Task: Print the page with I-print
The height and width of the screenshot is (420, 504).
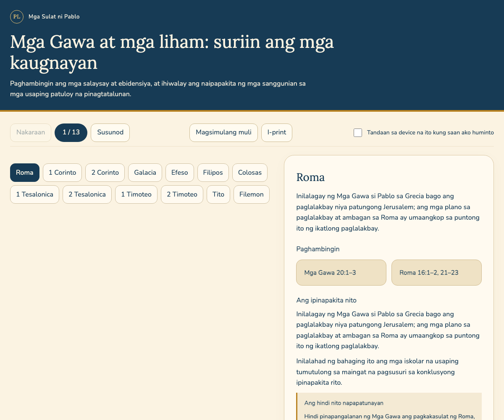Action: pyautogui.click(x=277, y=133)
